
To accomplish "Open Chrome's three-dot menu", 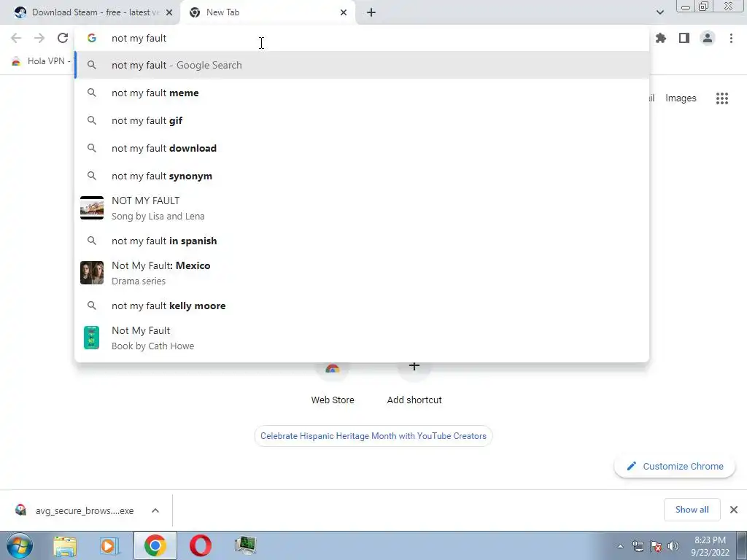I will pos(731,38).
